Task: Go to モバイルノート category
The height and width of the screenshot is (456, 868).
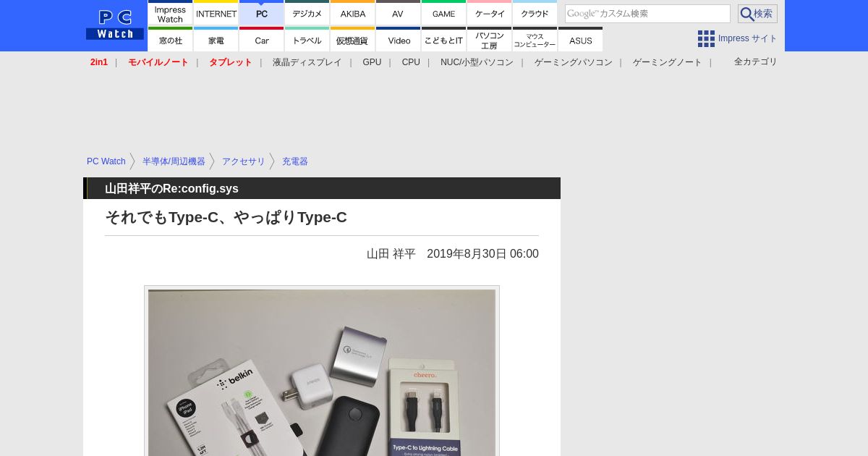Action: click(x=158, y=62)
